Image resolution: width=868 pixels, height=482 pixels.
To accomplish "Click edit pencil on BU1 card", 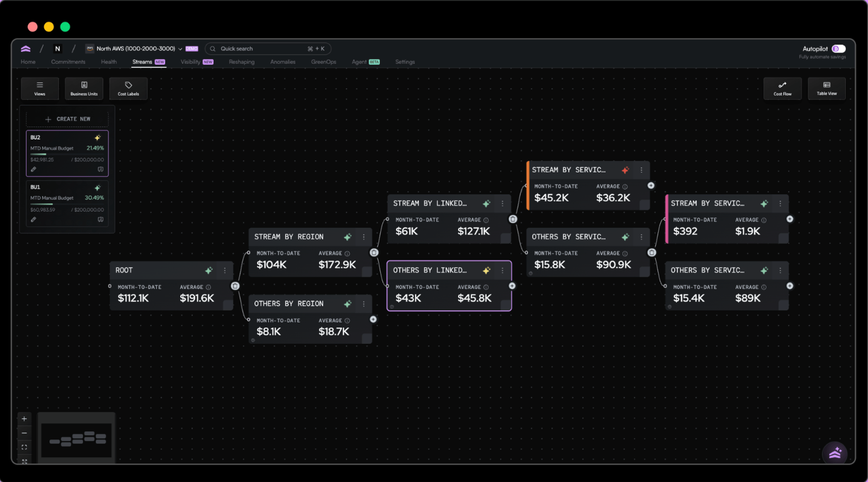I will tap(34, 219).
